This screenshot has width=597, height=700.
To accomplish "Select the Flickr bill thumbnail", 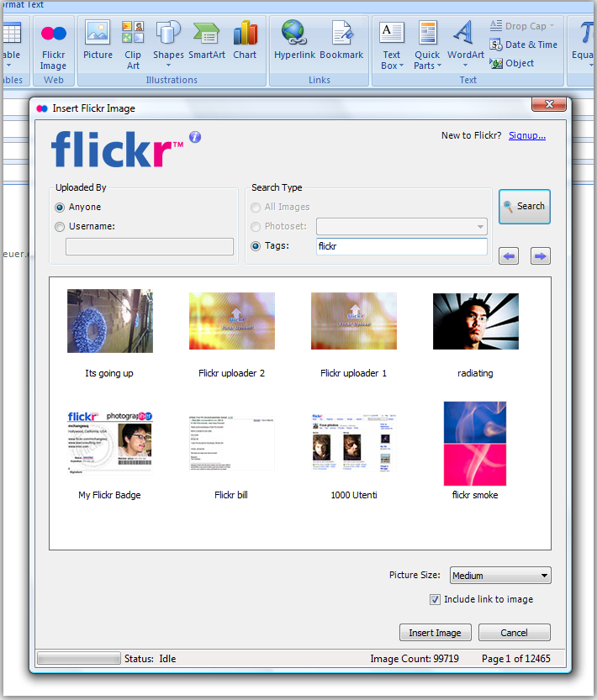I will (232, 442).
